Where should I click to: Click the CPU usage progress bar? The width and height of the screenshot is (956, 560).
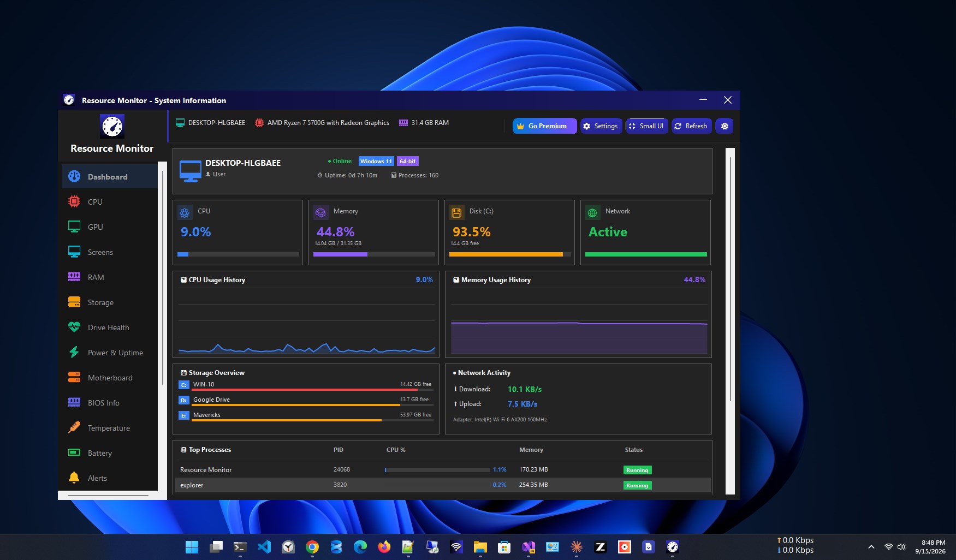pyautogui.click(x=238, y=254)
